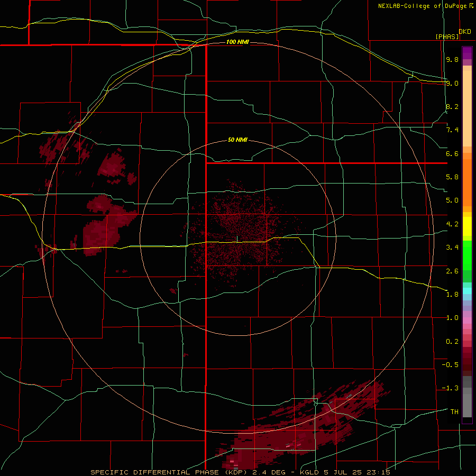This screenshot has height=476, width=476.
Task: Click the 3.4 scale value
Action: pos(452,247)
